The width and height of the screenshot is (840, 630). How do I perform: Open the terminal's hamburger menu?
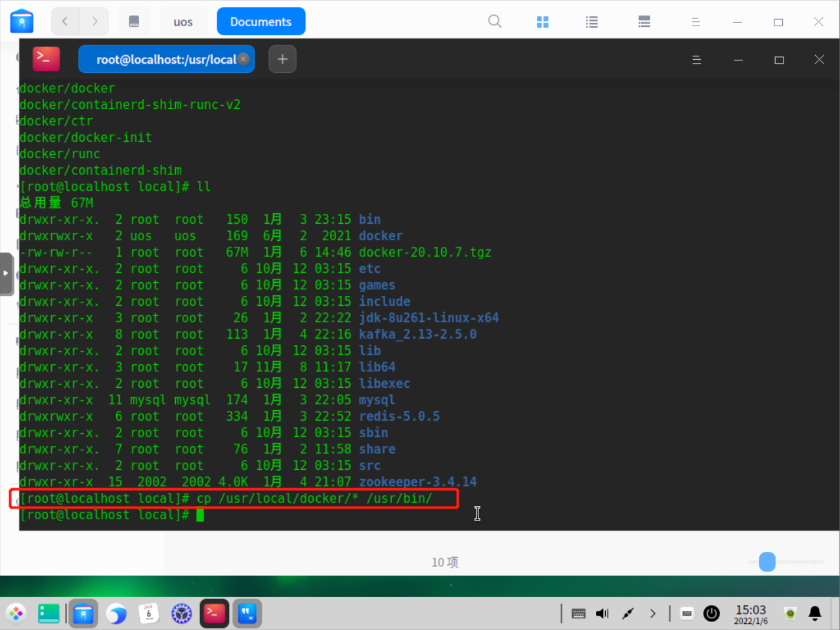(696, 59)
